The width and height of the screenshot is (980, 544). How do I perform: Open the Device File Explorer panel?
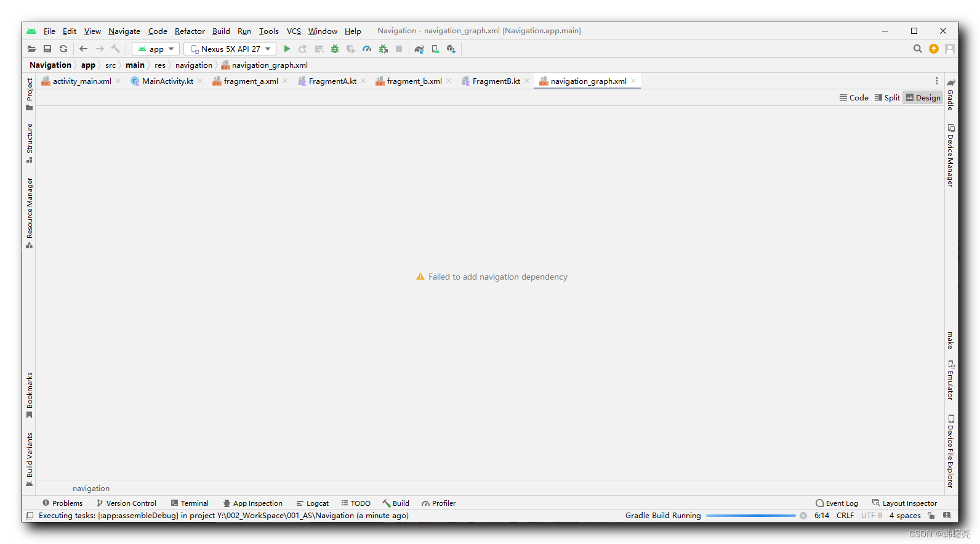(x=951, y=452)
